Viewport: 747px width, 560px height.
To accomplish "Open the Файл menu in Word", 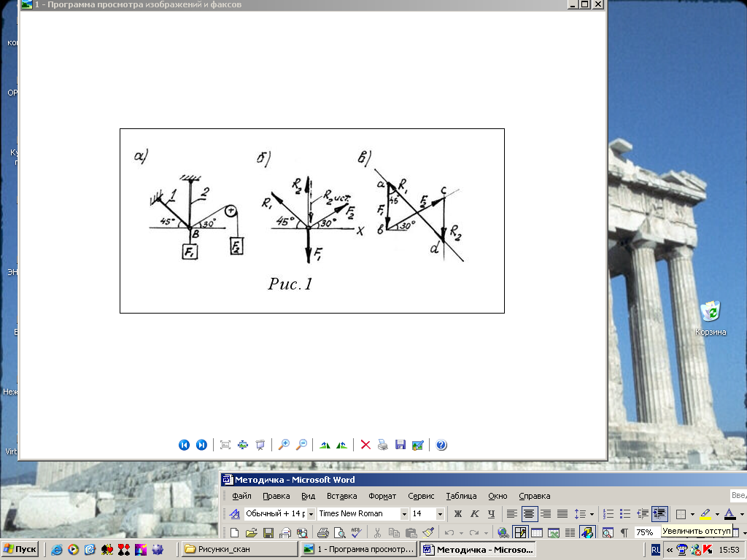I will coord(241,496).
